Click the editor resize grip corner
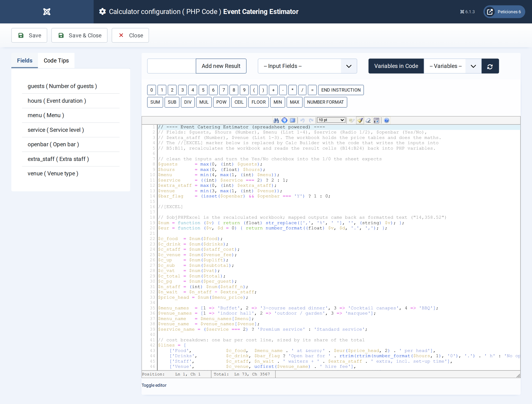532x404 pixels. click(x=518, y=376)
